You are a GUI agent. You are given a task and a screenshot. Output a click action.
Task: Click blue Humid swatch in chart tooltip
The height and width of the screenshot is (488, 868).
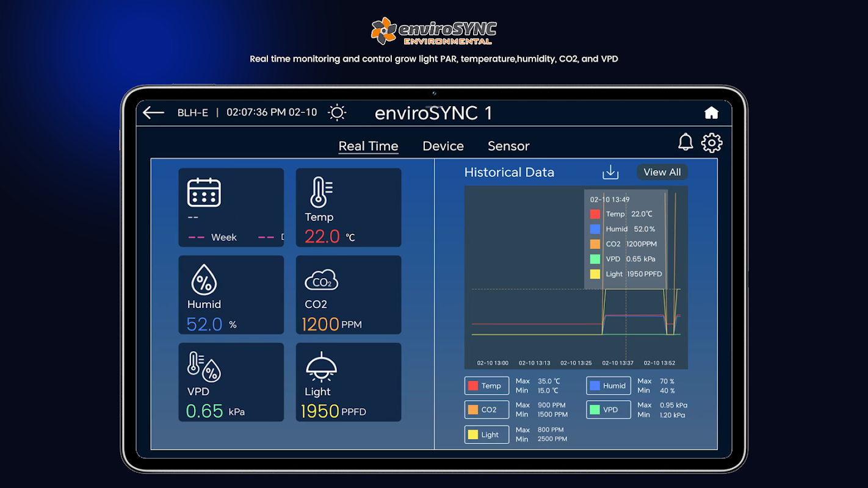coord(595,229)
